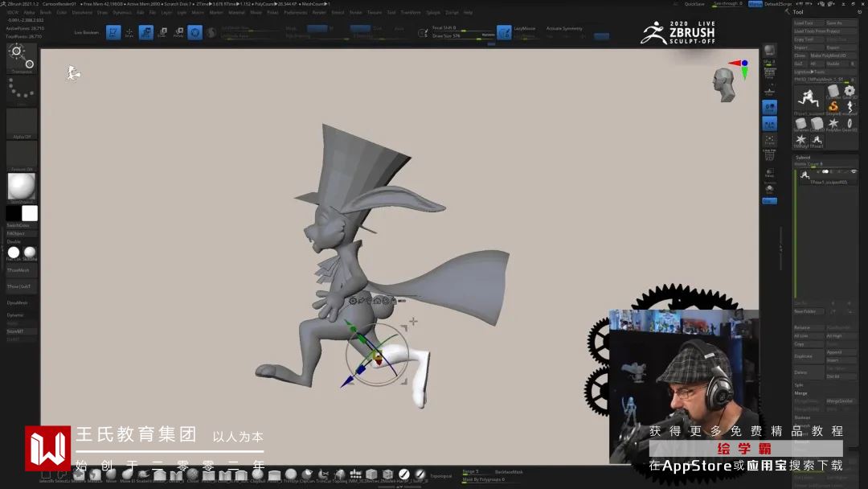Adjust the Draw Size slider
Image resolution: width=868 pixels, height=489 pixels.
(x=463, y=36)
